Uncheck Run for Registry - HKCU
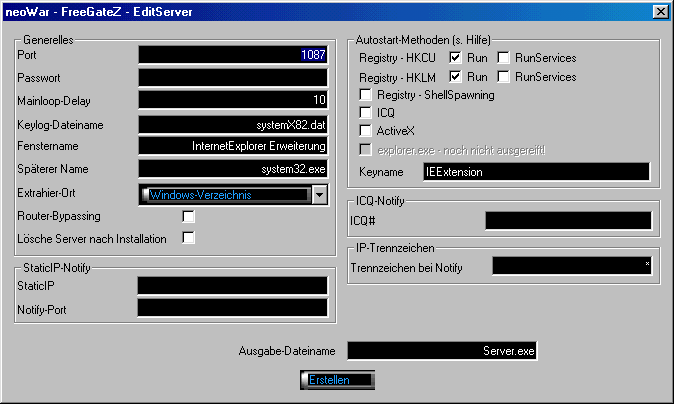674x404 pixels. coord(456,58)
